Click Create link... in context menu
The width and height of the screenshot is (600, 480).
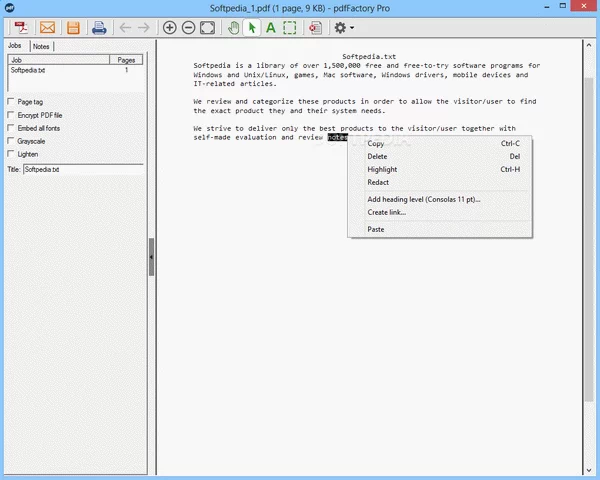coord(387,212)
